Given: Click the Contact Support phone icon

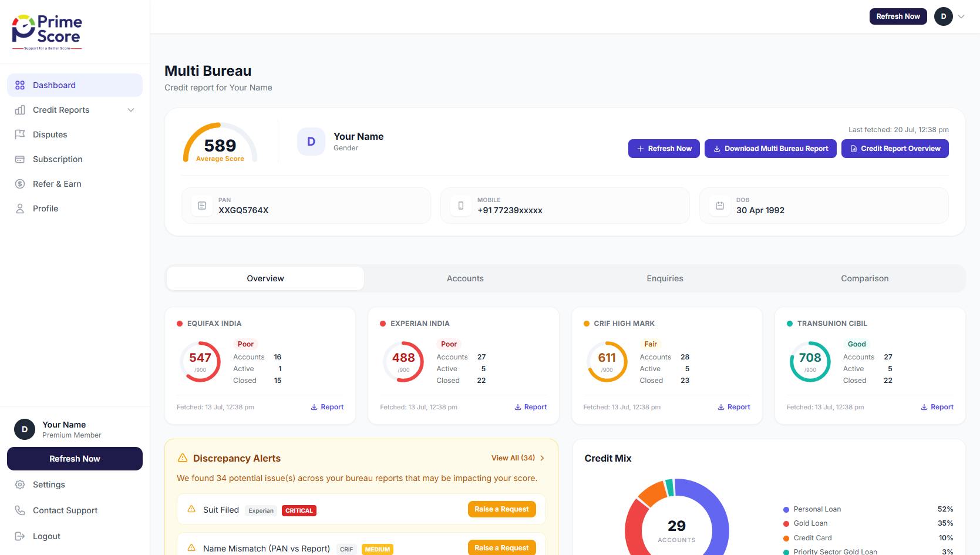Looking at the screenshot, I should point(20,510).
